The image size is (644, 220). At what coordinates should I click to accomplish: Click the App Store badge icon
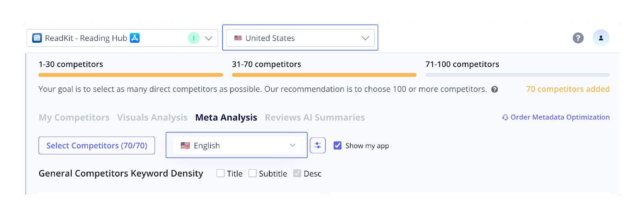[x=135, y=38]
